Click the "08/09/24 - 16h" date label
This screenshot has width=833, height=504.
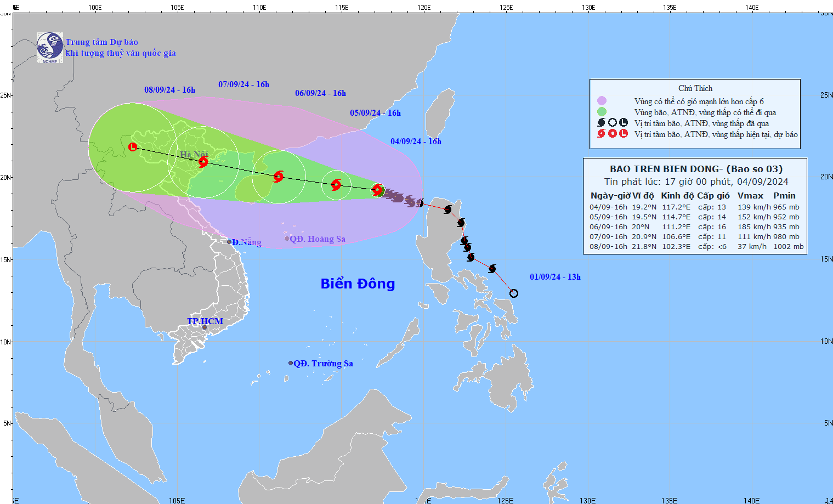click(x=170, y=90)
